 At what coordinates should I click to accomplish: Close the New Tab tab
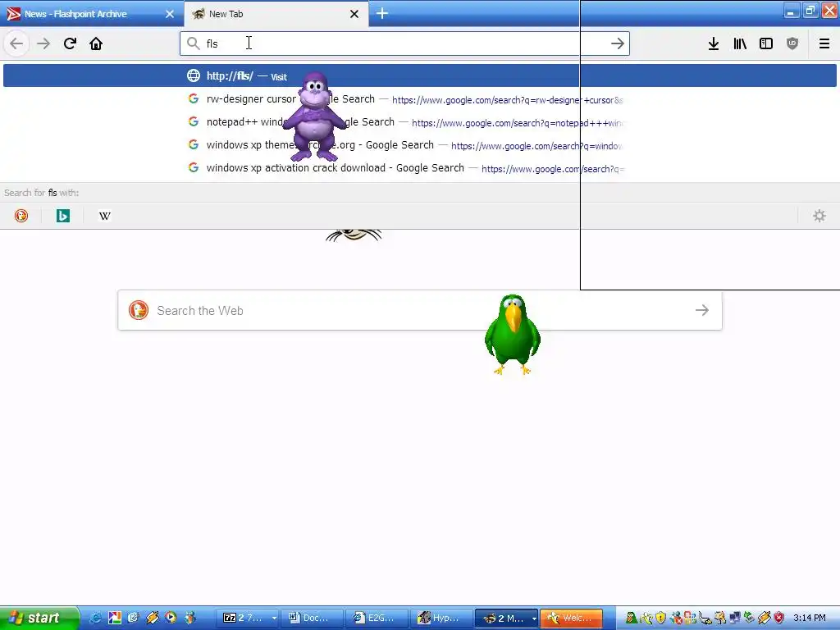click(354, 14)
